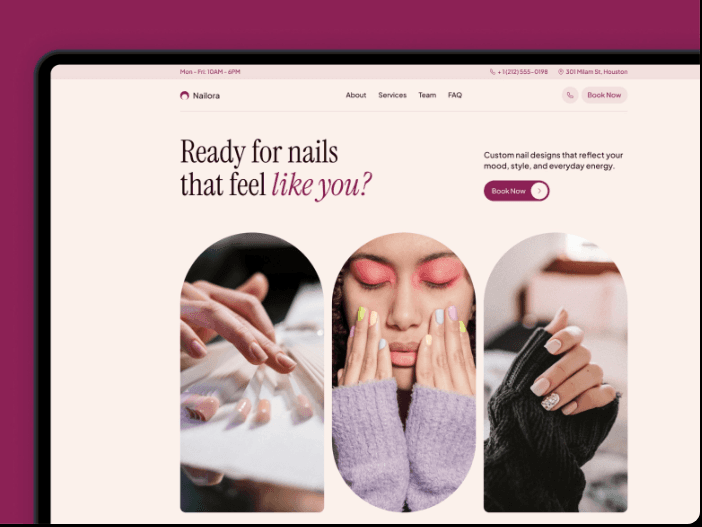
Task: Open the Services menu item
Action: (392, 95)
